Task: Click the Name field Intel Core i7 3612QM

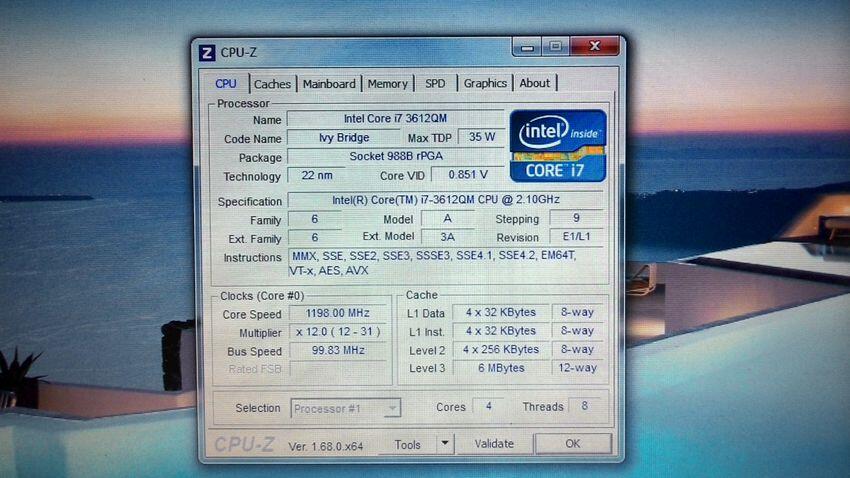Action: (395, 118)
